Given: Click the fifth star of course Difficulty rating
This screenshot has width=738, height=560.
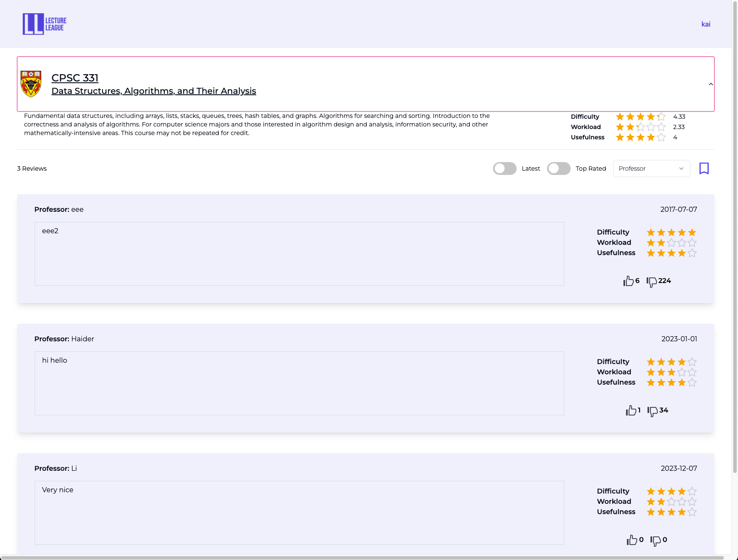Looking at the screenshot, I should coord(661,117).
